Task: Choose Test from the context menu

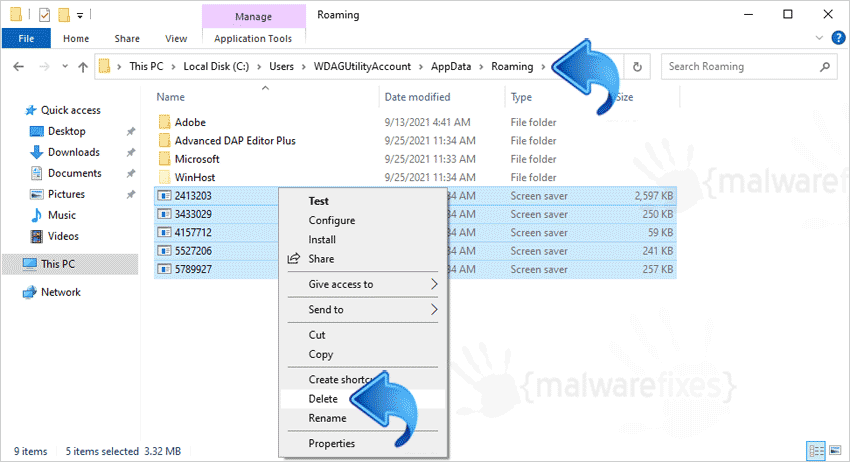Action: [319, 201]
